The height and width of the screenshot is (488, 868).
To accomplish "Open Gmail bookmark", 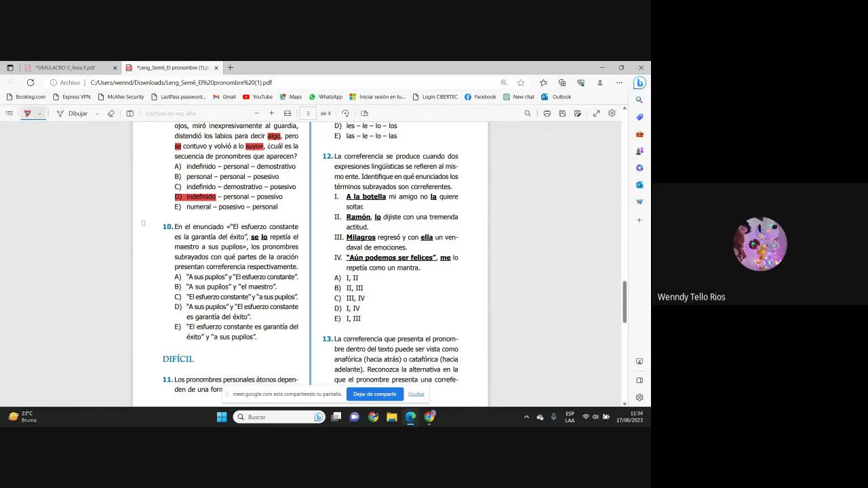I will point(224,97).
